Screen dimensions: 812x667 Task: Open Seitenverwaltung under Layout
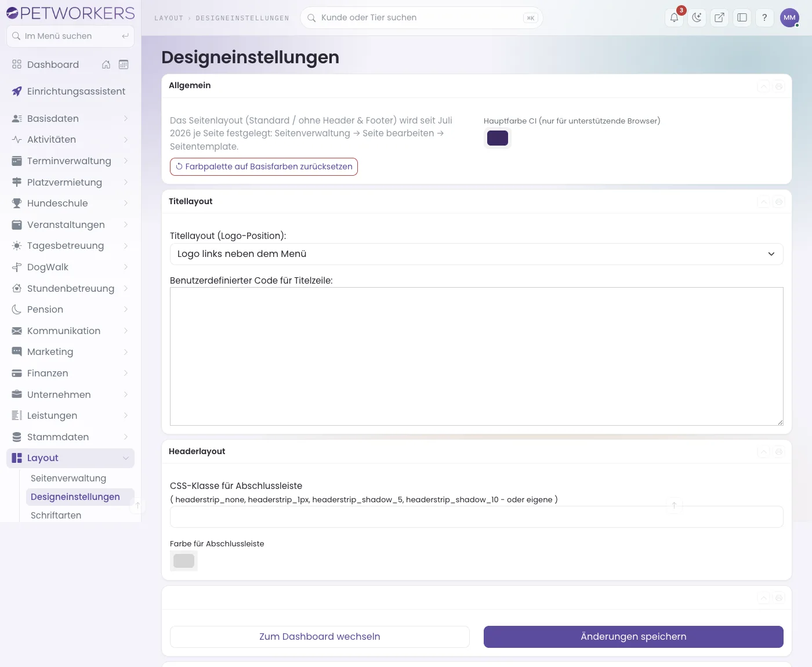click(x=68, y=478)
